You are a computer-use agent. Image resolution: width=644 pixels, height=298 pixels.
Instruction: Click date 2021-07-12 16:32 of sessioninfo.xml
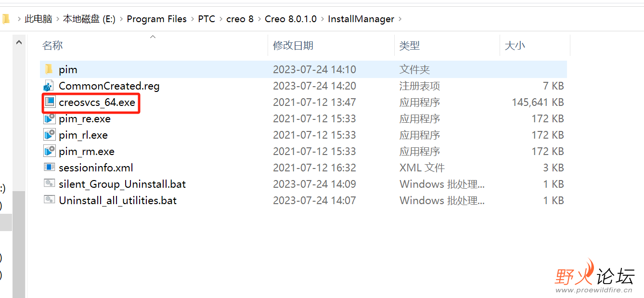(x=315, y=168)
